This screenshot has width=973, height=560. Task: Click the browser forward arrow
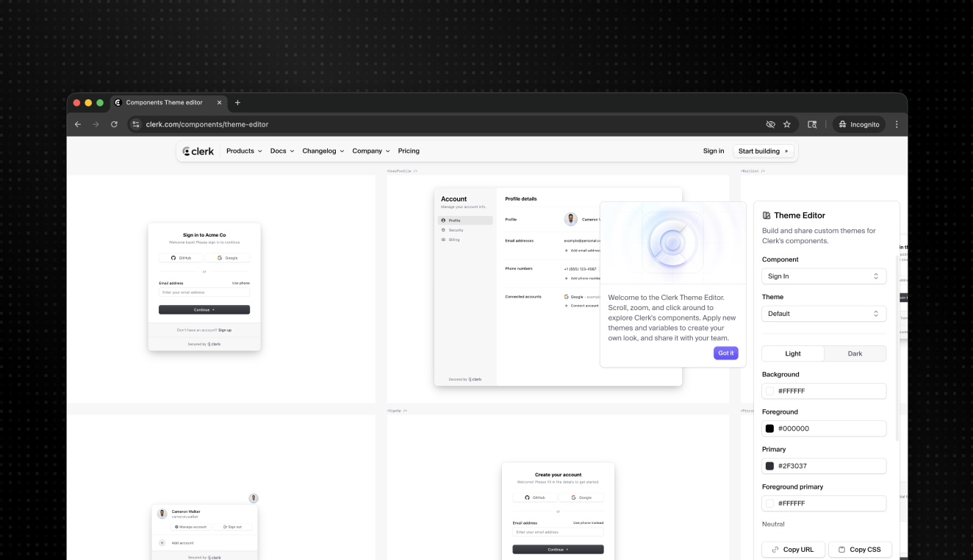click(96, 124)
